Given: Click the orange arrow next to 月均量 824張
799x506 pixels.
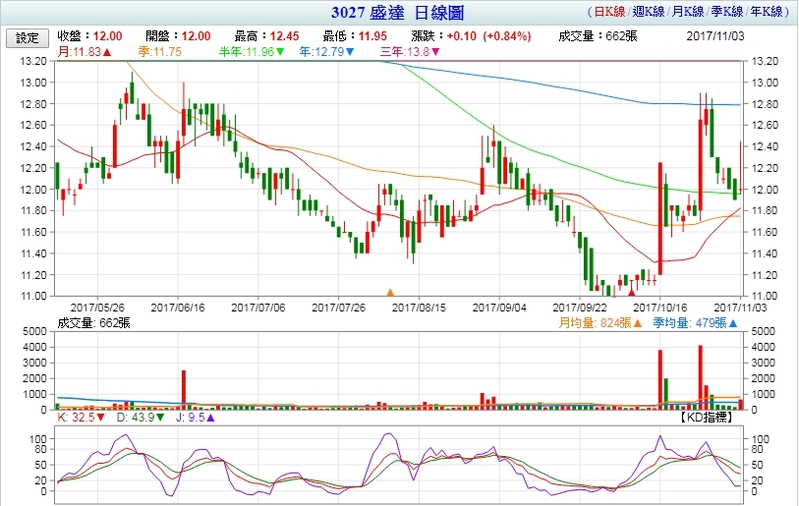Looking at the screenshot, I should tap(637, 323).
